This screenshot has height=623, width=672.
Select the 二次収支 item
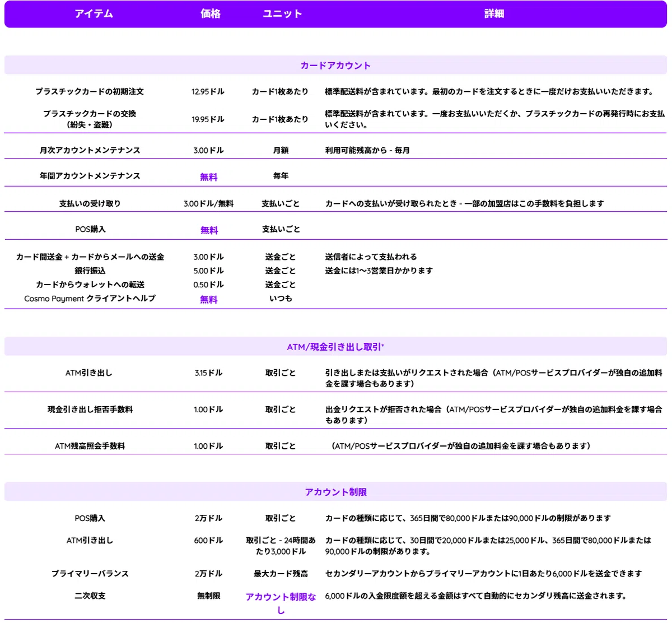(90, 596)
